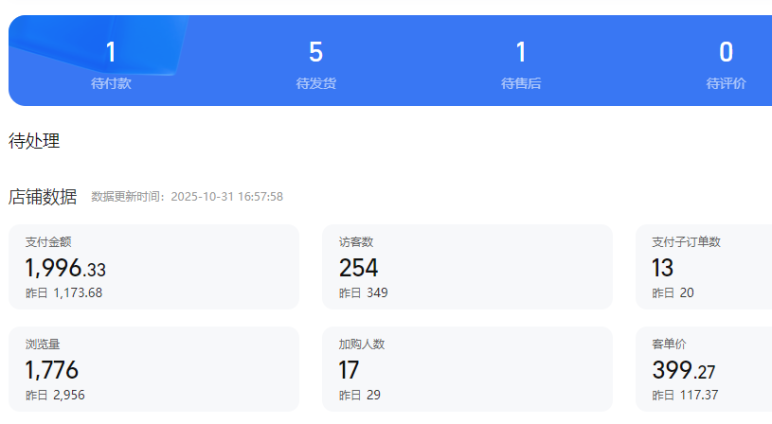Screen dimensions: 772x424
Task: Open the 客单价 average order value card
Action: tap(704, 368)
